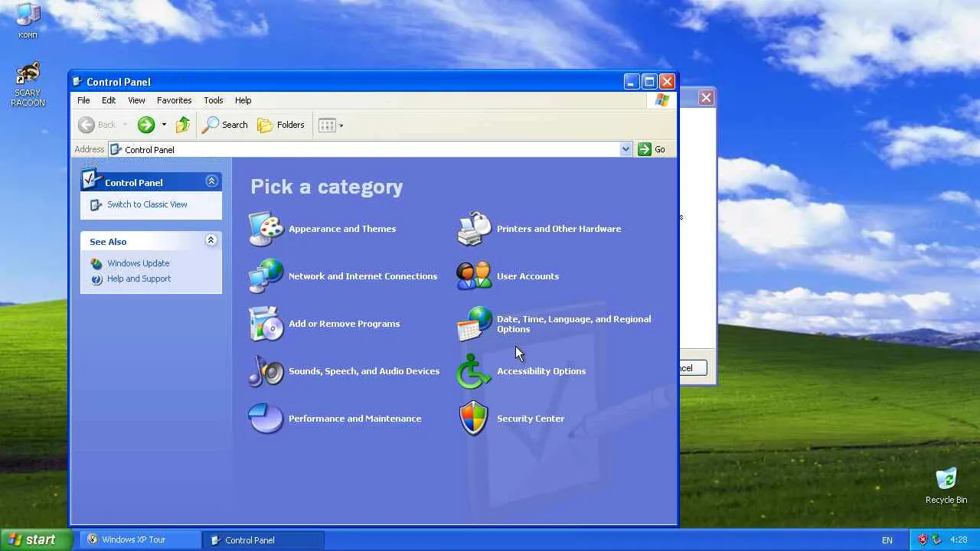Viewport: 980px width, 551px height.
Task: Click the Switch to Classic View icon
Action: (96, 205)
